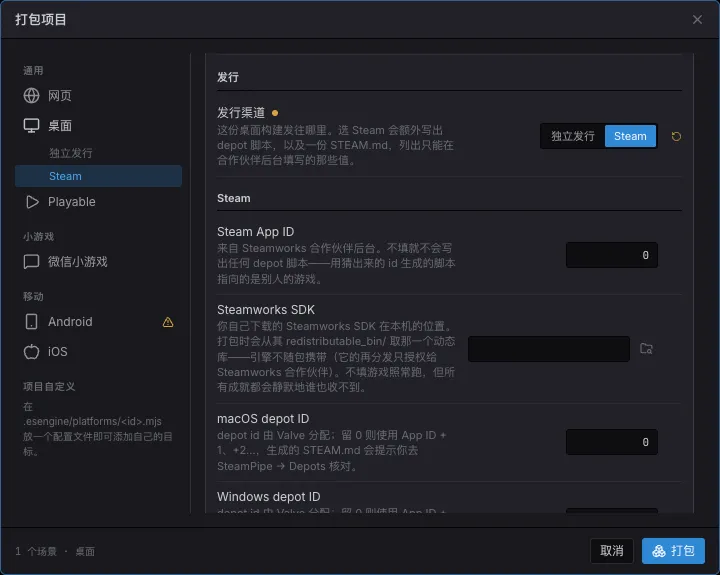
Task: Click the Windows depot ID label
Action: (x=269, y=496)
